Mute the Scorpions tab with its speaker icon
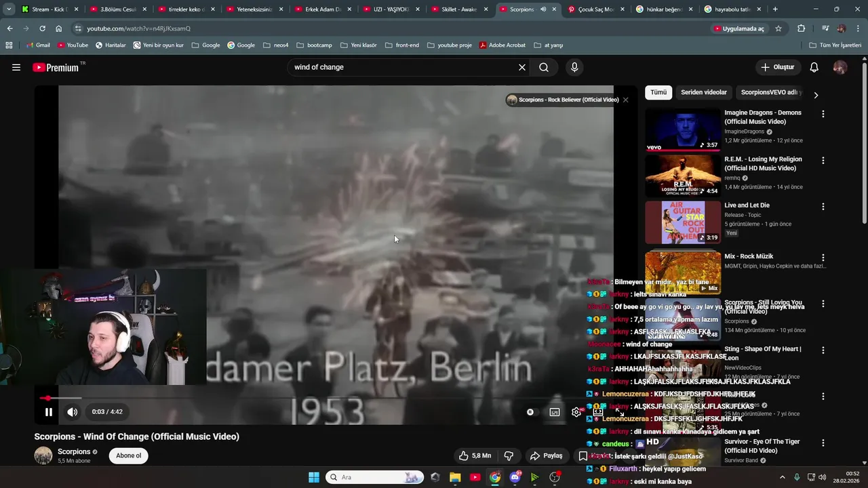Screen dimensions: 868x488 (x=543, y=9)
